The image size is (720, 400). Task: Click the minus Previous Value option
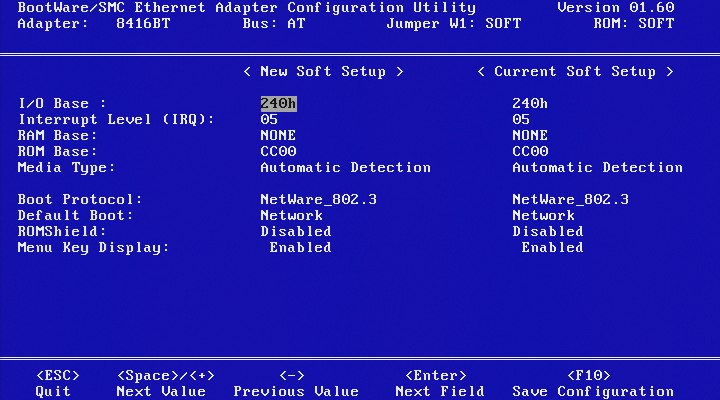[x=296, y=383]
